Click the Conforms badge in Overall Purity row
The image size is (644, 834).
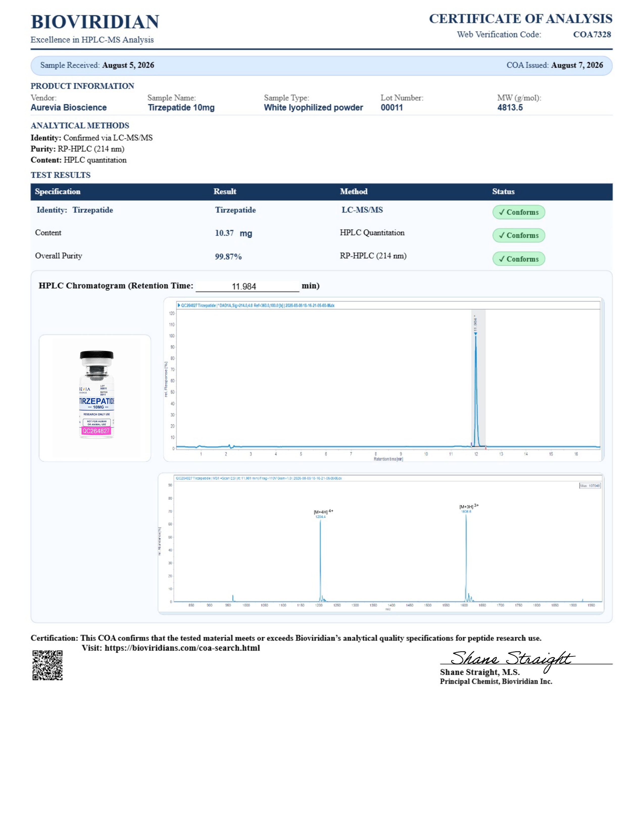(518, 259)
